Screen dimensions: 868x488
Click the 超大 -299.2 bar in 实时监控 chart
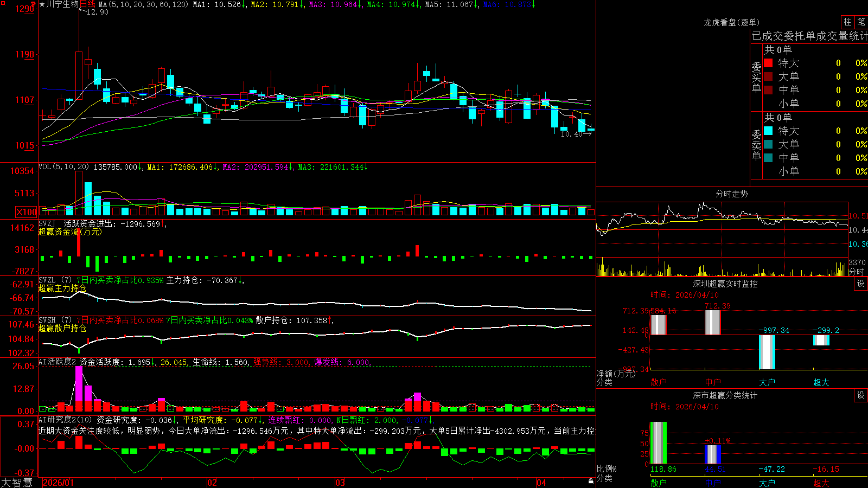pyautogui.click(x=821, y=340)
